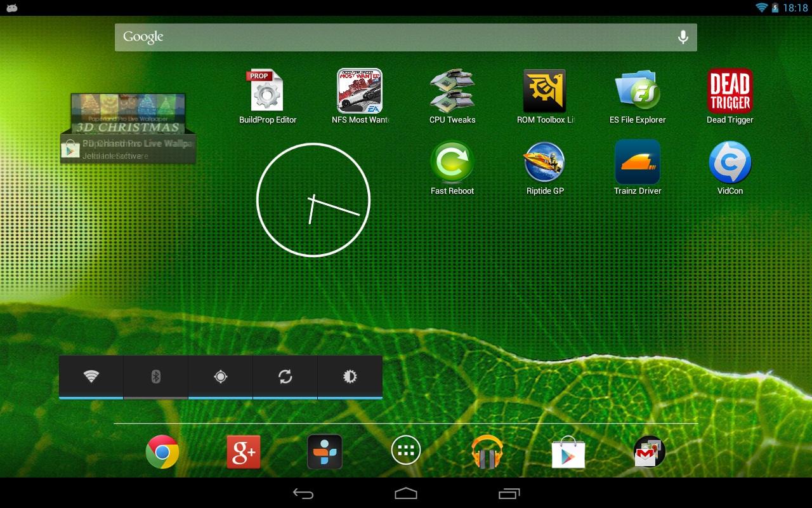Screen dimensions: 812x508
Task: Open the analog clock widget
Action: click(x=313, y=200)
